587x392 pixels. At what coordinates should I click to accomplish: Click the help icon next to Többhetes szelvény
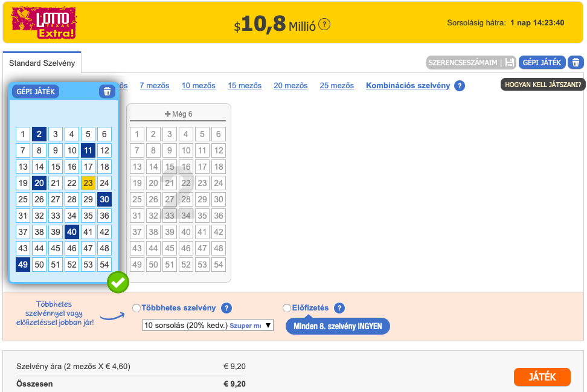[226, 308]
